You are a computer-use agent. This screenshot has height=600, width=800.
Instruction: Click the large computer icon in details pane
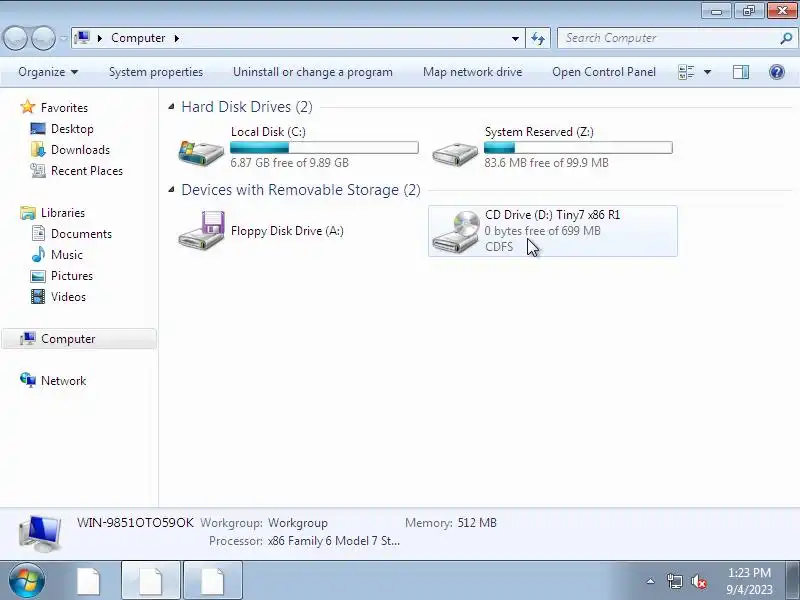click(40, 534)
